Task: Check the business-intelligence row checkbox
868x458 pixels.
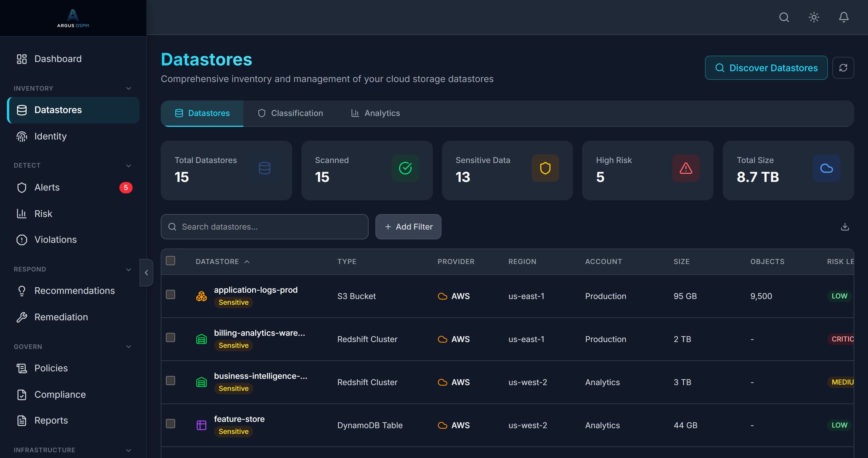Action: [170, 380]
